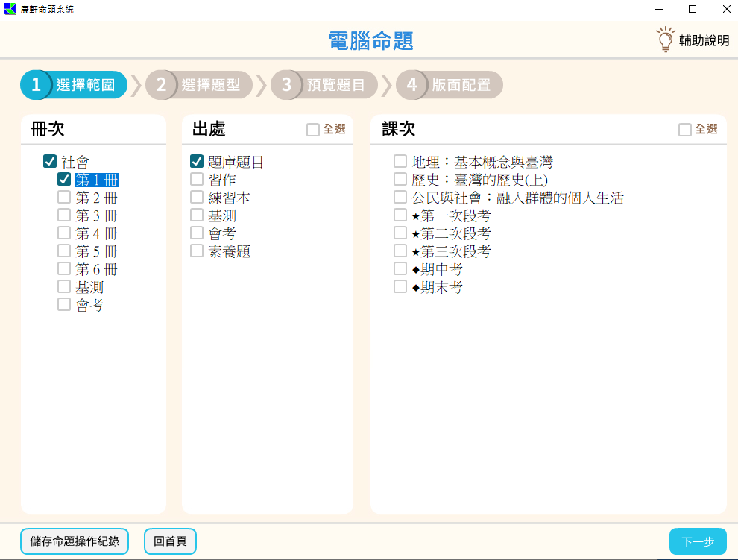The image size is (738, 560).
Task: Select step 1 circle 選擇範圍
Action: pyautogui.click(x=36, y=85)
